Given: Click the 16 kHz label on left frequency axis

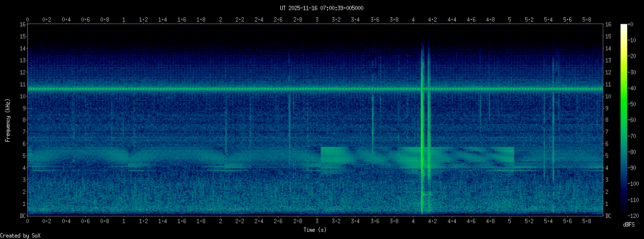Looking at the screenshot, I should (x=22, y=24).
